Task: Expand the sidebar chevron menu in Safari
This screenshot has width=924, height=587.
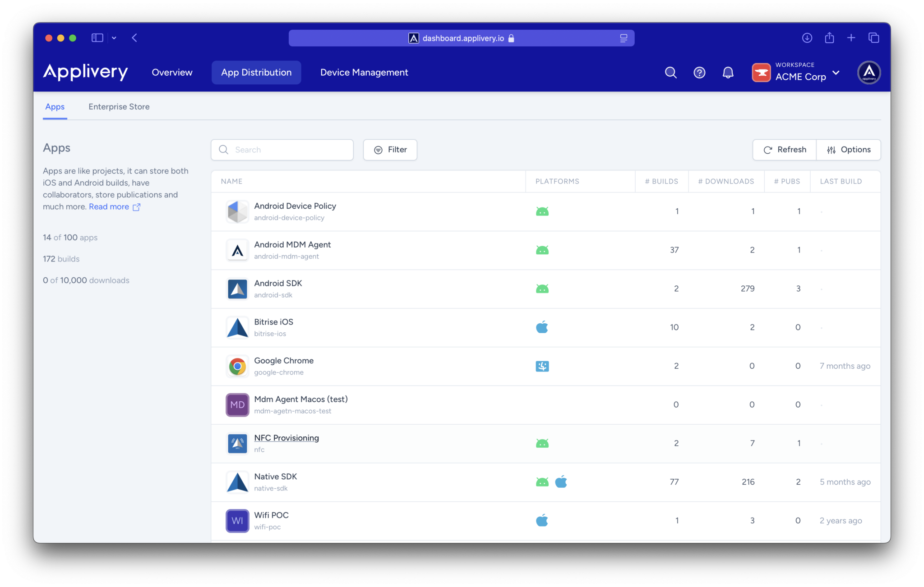Action: (114, 38)
